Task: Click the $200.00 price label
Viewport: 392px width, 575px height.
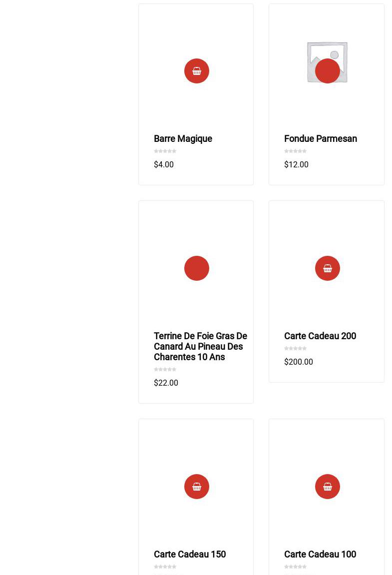Action: 299,362
